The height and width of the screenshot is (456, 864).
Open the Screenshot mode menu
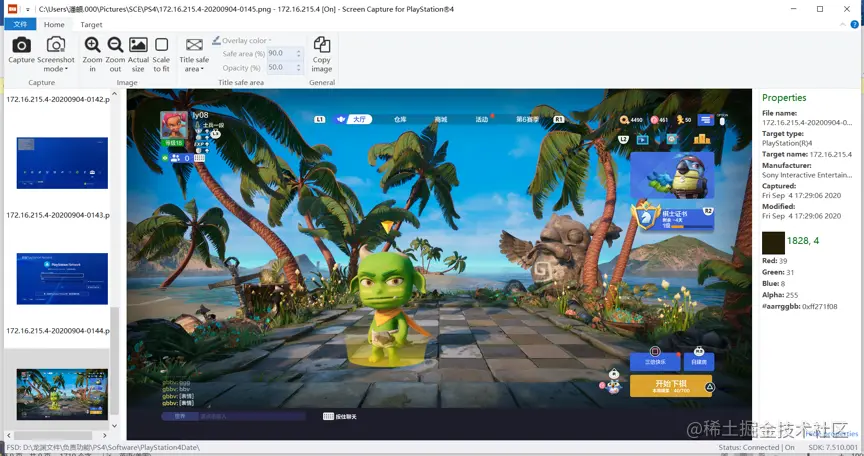(x=56, y=55)
